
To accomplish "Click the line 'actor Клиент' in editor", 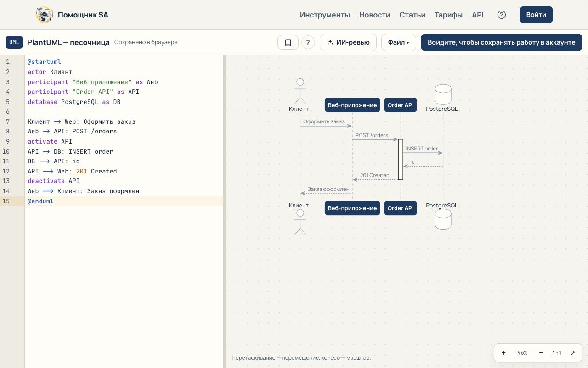I will 50,72.
